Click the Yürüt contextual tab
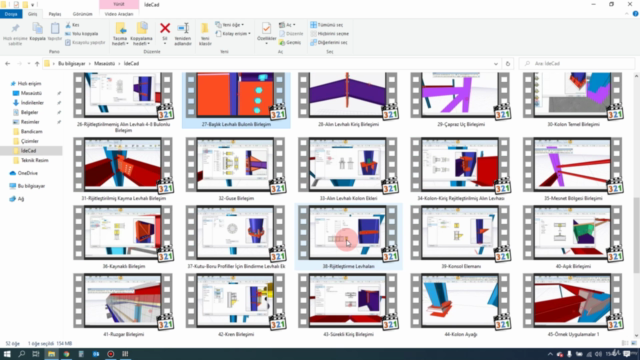The width and height of the screenshot is (640, 360). click(x=119, y=4)
